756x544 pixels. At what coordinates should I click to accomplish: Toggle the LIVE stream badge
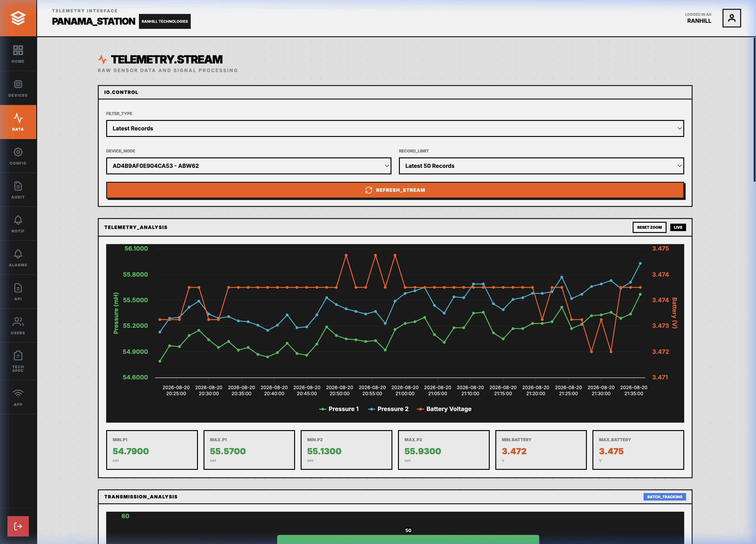pyautogui.click(x=678, y=227)
